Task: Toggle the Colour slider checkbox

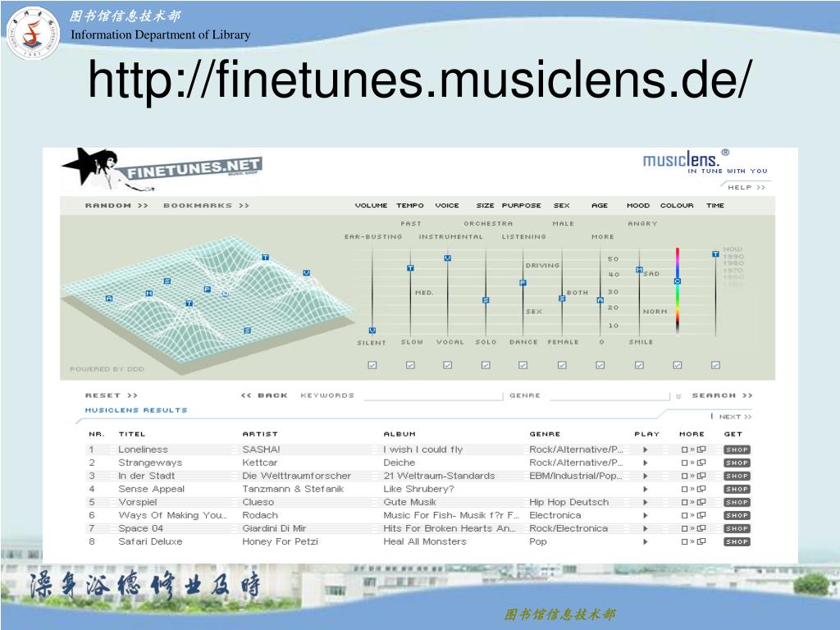Action: (x=677, y=365)
